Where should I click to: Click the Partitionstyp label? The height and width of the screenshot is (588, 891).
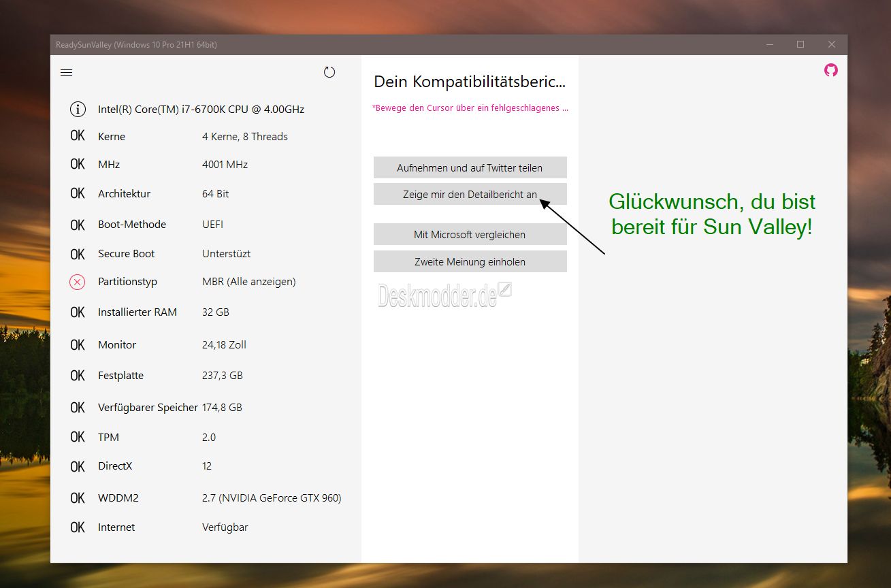pyautogui.click(x=128, y=281)
